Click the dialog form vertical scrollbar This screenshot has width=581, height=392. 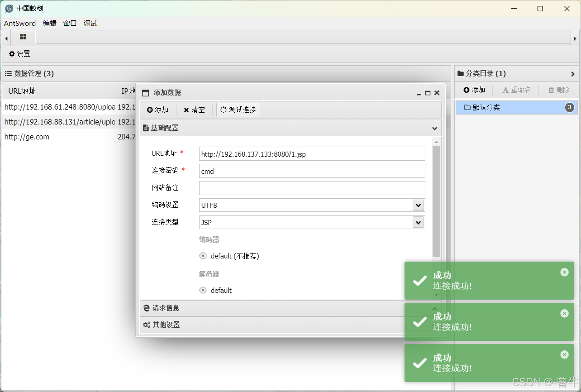click(436, 201)
